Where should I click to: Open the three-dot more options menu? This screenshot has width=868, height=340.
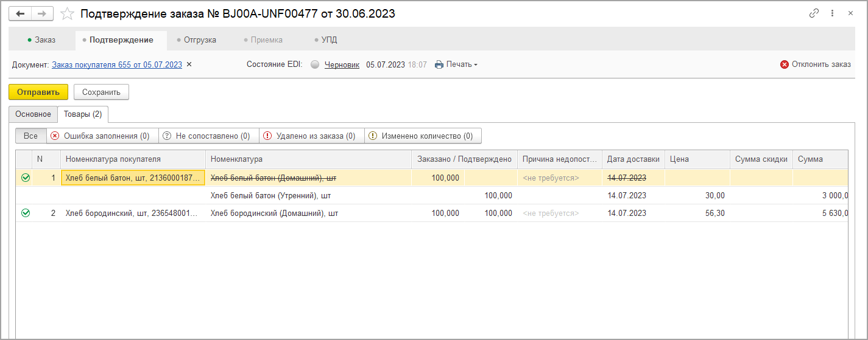pos(833,13)
